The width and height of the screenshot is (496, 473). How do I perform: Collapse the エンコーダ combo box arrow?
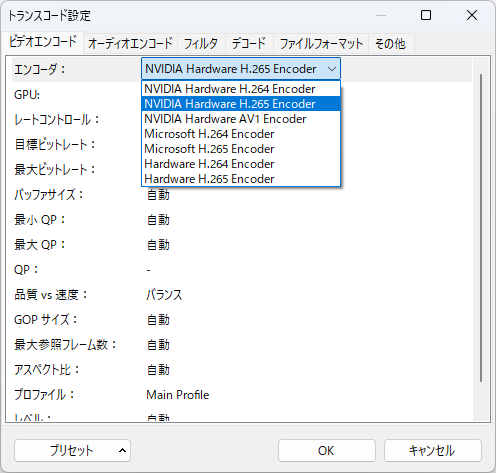[x=331, y=69]
